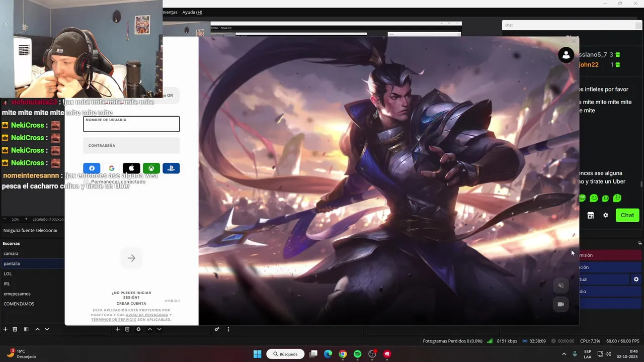This screenshot has height=362, width=644.
Task: Click the video camera icon on artwork
Action: point(560,304)
